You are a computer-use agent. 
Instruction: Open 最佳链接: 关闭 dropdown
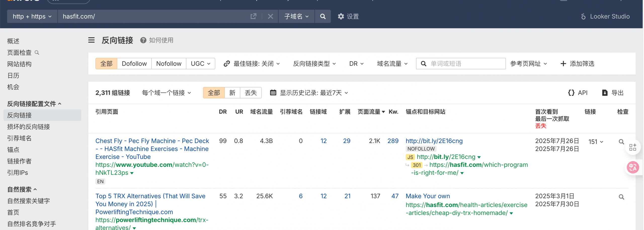click(x=252, y=64)
